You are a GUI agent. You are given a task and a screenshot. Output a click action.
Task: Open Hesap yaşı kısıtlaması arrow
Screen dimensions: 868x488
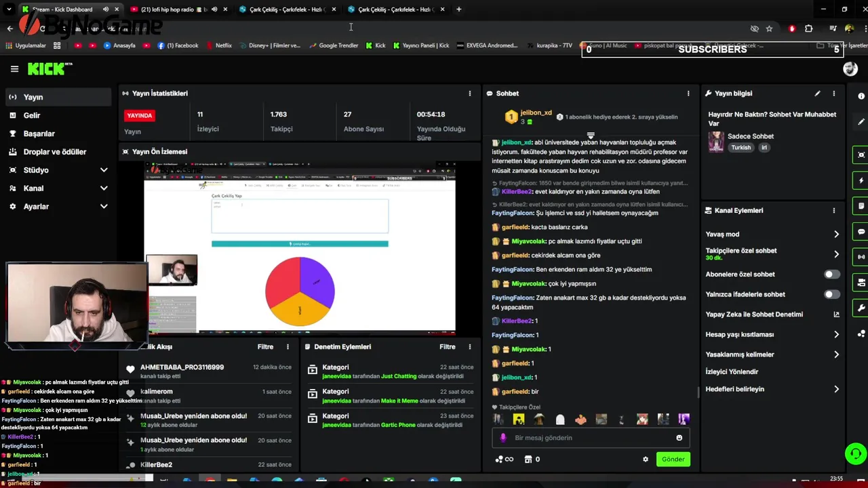836,335
